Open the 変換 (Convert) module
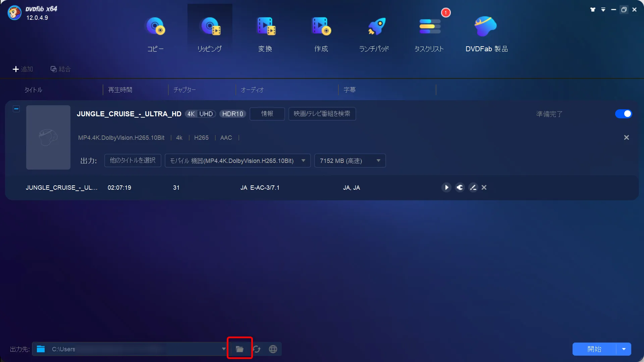This screenshot has height=362, width=644. [265, 34]
